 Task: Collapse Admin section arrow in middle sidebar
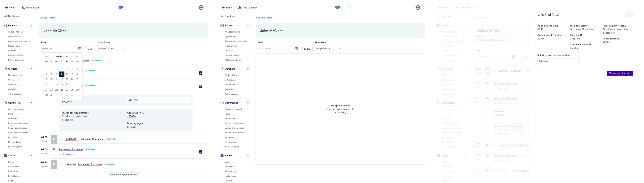pyautogui.click(x=248, y=155)
